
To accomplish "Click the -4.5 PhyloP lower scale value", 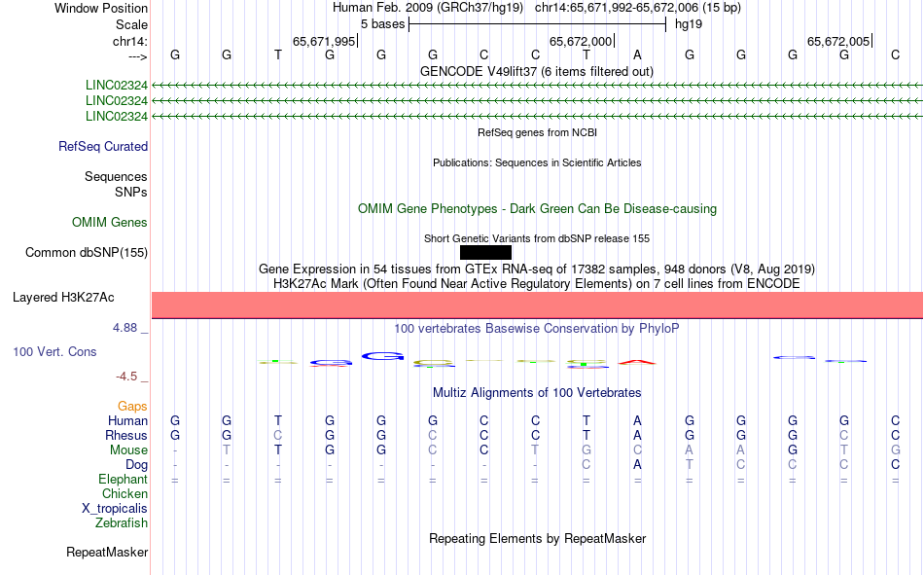I will point(126,377).
